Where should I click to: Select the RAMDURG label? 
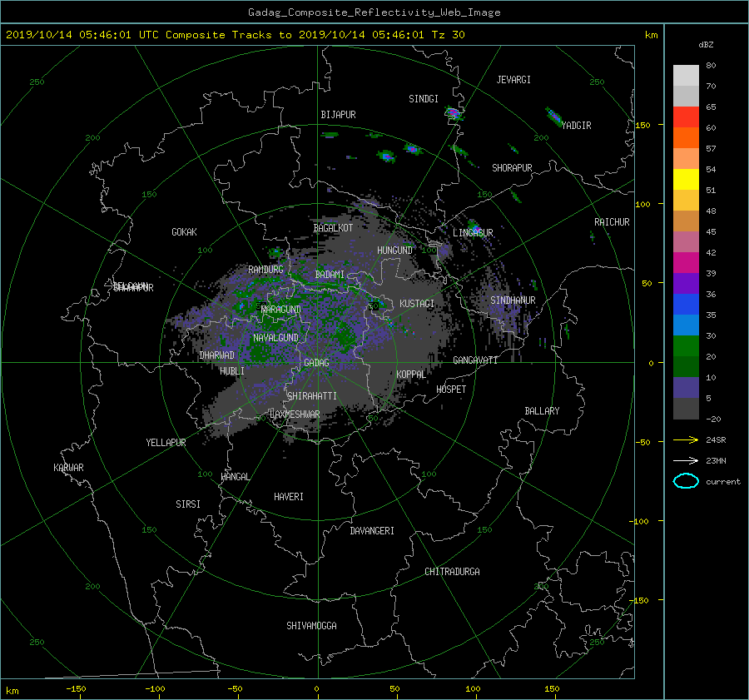pos(265,270)
